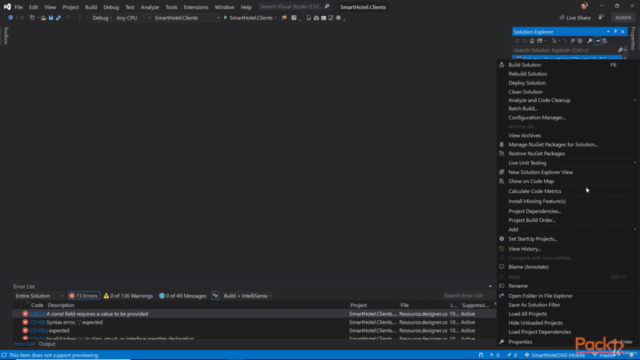
Task: Click the feedback icon beside Live Share
Action: (601, 17)
